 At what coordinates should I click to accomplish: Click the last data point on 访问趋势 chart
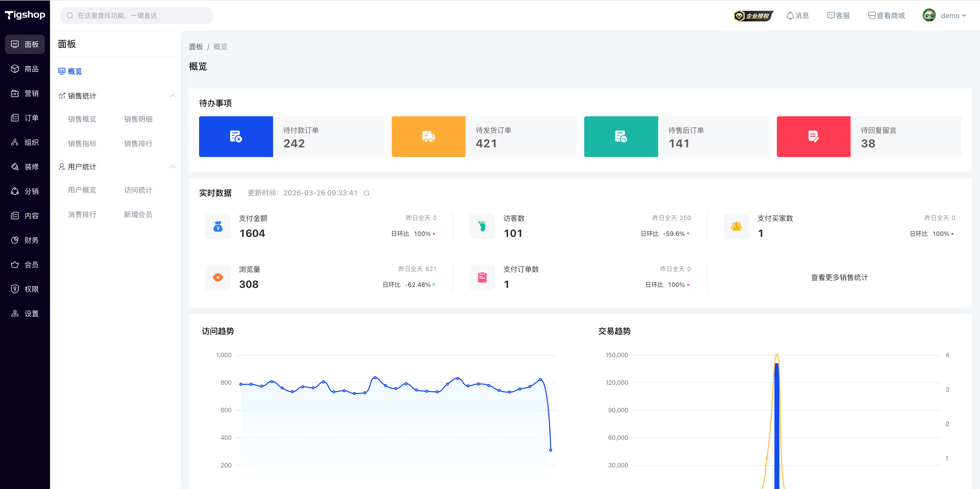point(550,450)
